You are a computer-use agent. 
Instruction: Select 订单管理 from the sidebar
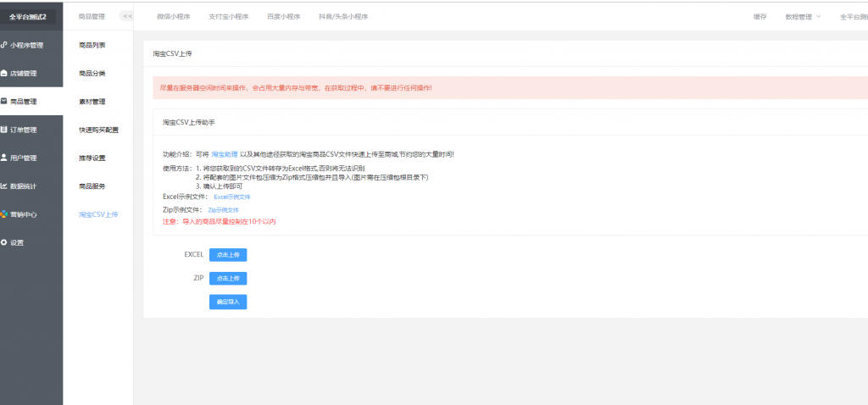23,130
